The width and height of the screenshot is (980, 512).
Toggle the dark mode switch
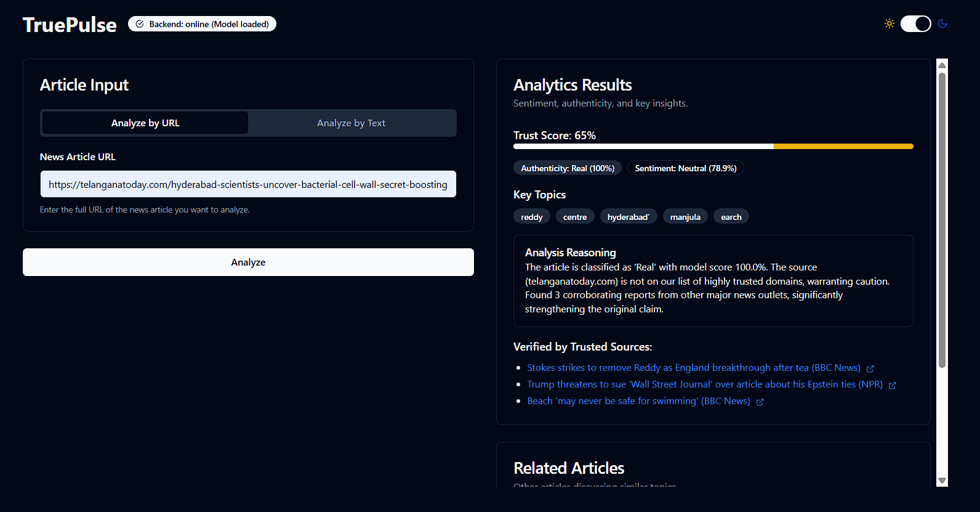tap(915, 23)
